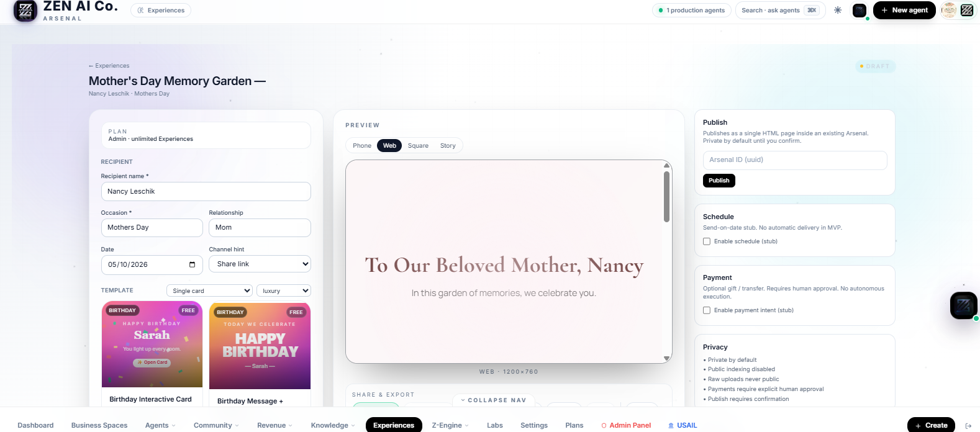
Task: Click the Experiences breadcrumb chip in header
Action: (161, 10)
